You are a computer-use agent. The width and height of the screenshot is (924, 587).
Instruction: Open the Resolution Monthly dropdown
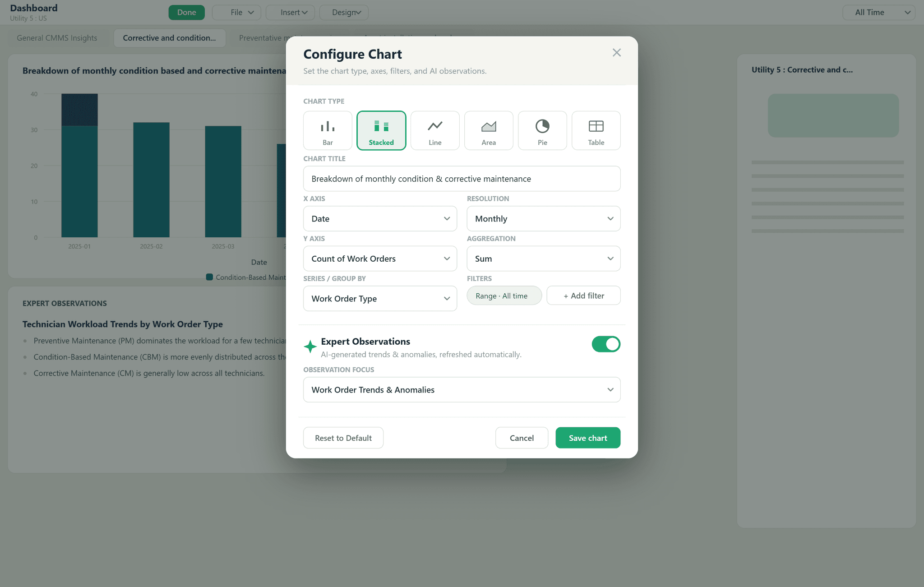click(x=544, y=219)
